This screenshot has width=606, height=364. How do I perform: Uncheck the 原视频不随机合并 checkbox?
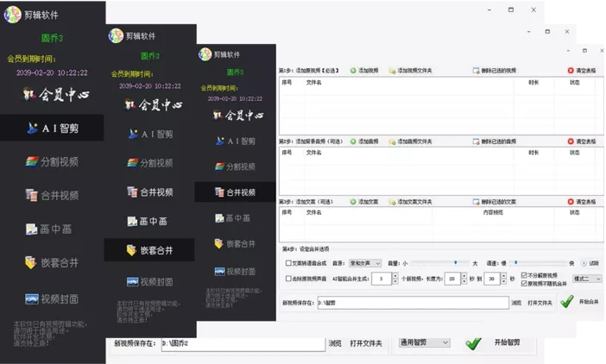524,283
